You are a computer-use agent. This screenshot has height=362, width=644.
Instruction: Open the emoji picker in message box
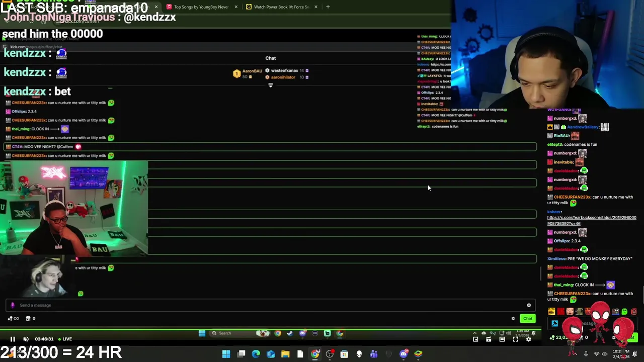click(529, 305)
